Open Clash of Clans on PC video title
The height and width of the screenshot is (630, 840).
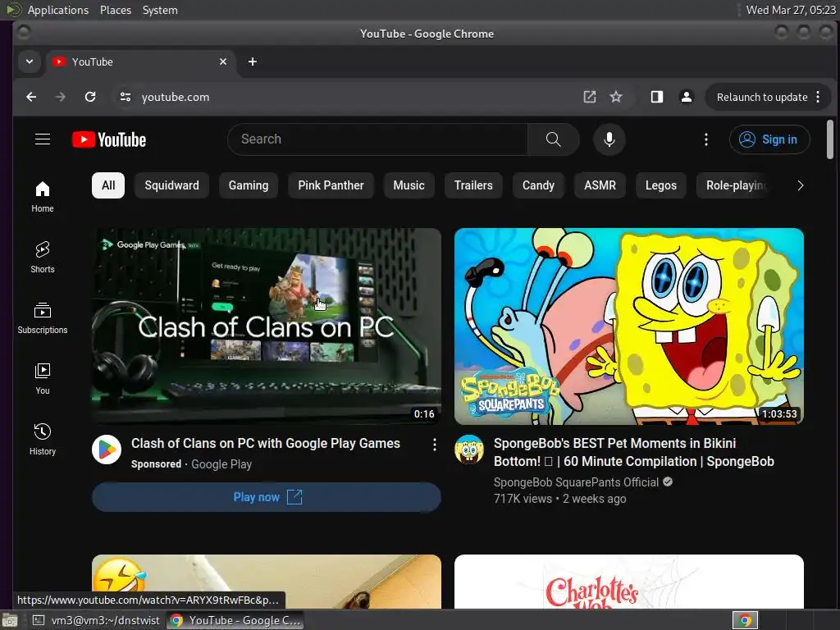click(x=266, y=444)
